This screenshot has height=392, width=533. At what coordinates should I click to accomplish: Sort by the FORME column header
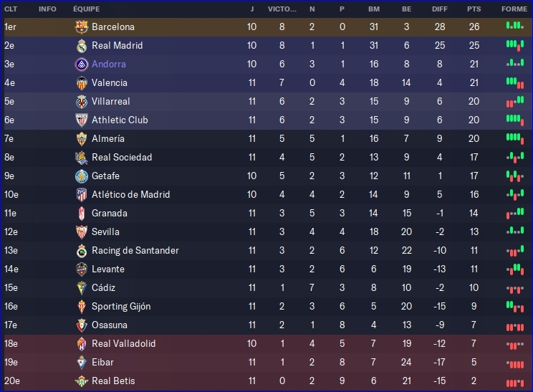(x=514, y=9)
